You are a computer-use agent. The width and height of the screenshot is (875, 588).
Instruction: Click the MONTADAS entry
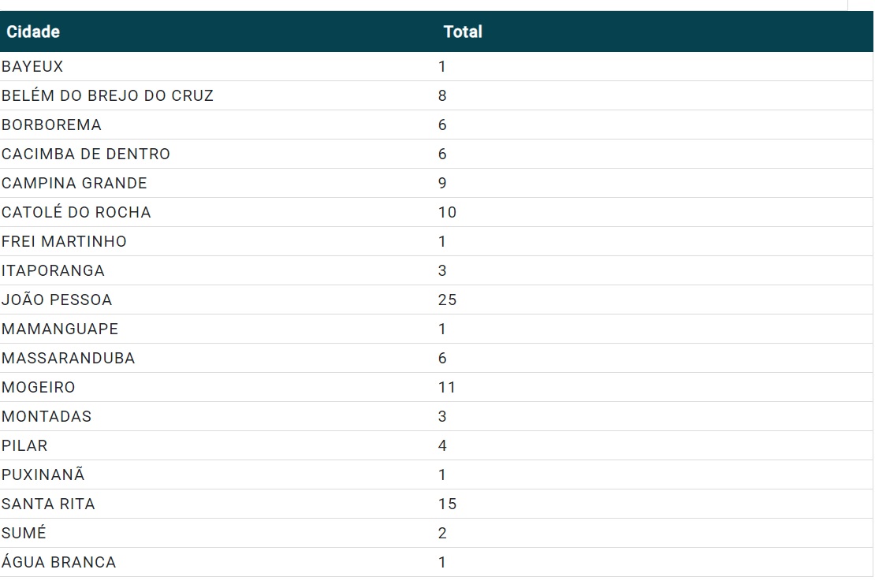(47, 417)
